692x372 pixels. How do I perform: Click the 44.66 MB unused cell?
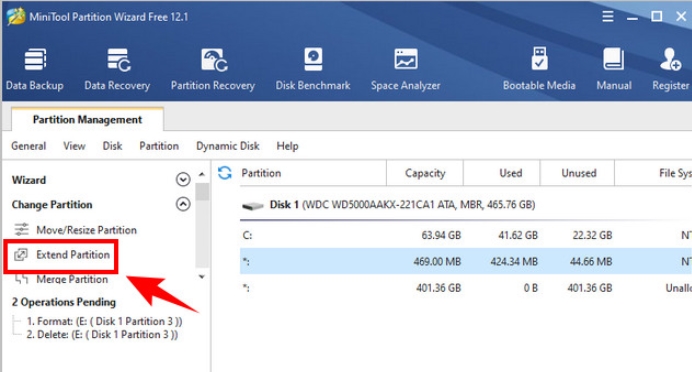tap(590, 262)
